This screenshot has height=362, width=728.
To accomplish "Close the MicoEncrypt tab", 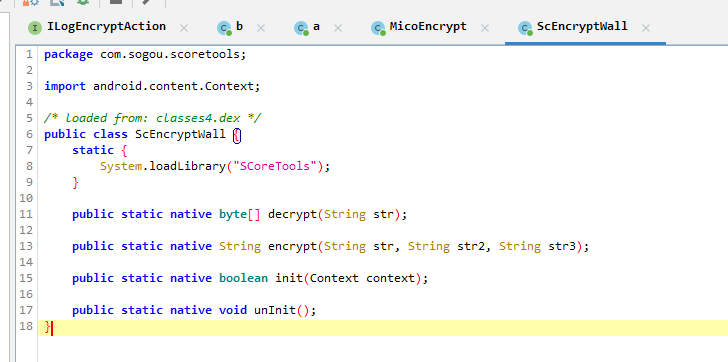I will click(485, 28).
